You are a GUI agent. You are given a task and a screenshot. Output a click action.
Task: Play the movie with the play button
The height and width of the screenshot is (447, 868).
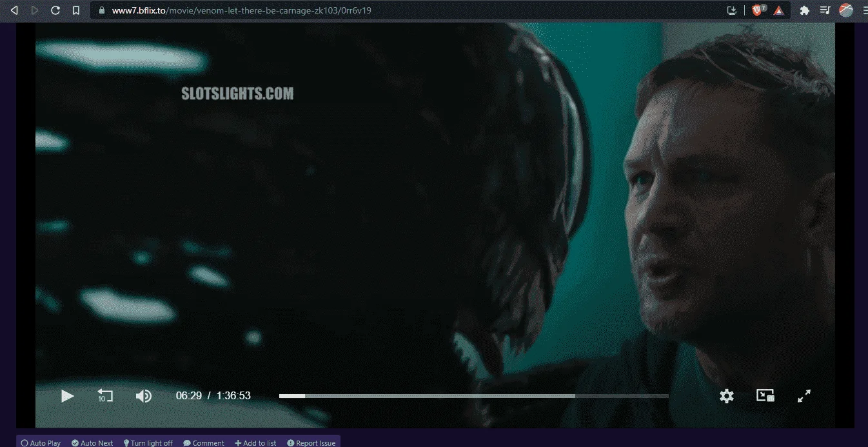tap(67, 396)
